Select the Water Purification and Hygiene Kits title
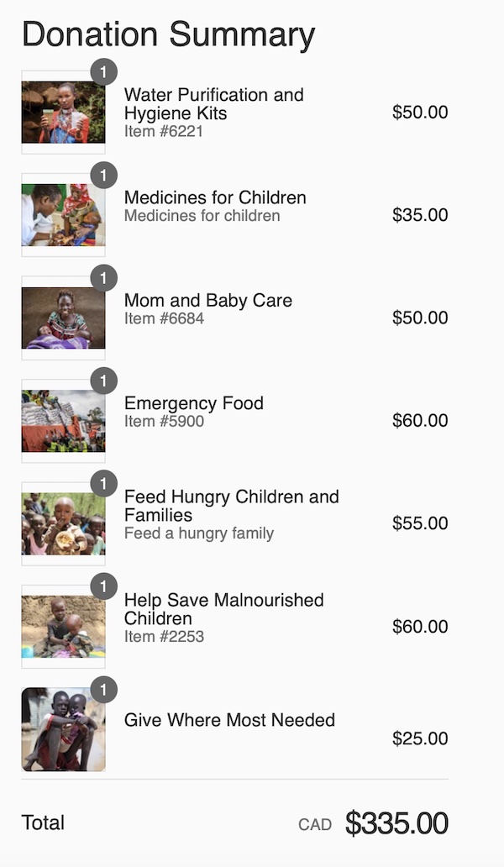This screenshot has width=504, height=867. click(213, 104)
